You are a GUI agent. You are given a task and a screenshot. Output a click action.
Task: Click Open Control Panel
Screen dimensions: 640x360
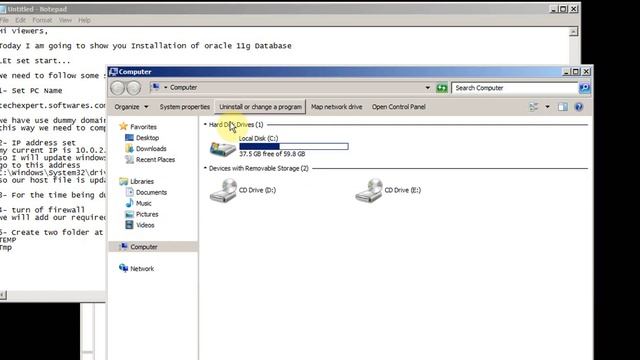[x=398, y=107]
